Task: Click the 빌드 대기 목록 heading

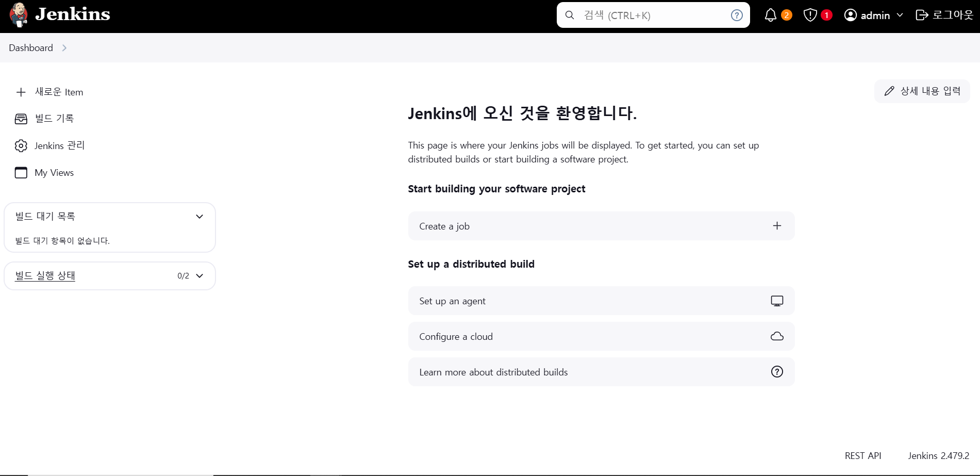Action: (x=45, y=217)
